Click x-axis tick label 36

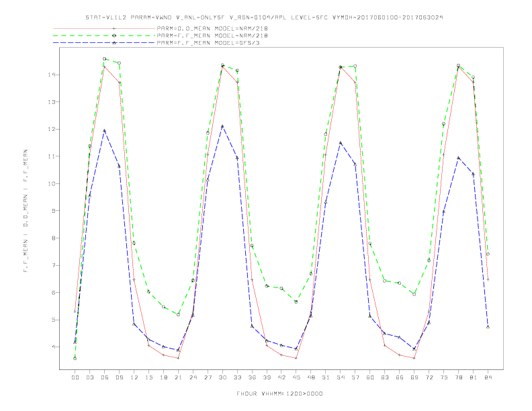(x=252, y=377)
